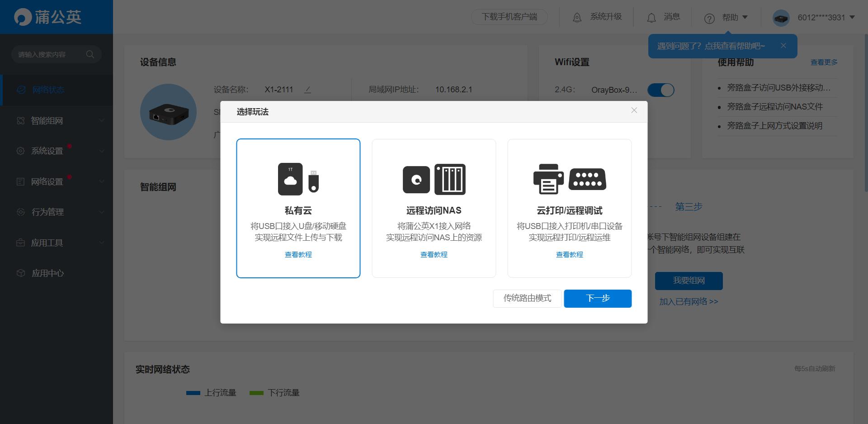Screen dimensions: 868x424
Task: Click the edit pencil beside device name
Action: click(307, 90)
